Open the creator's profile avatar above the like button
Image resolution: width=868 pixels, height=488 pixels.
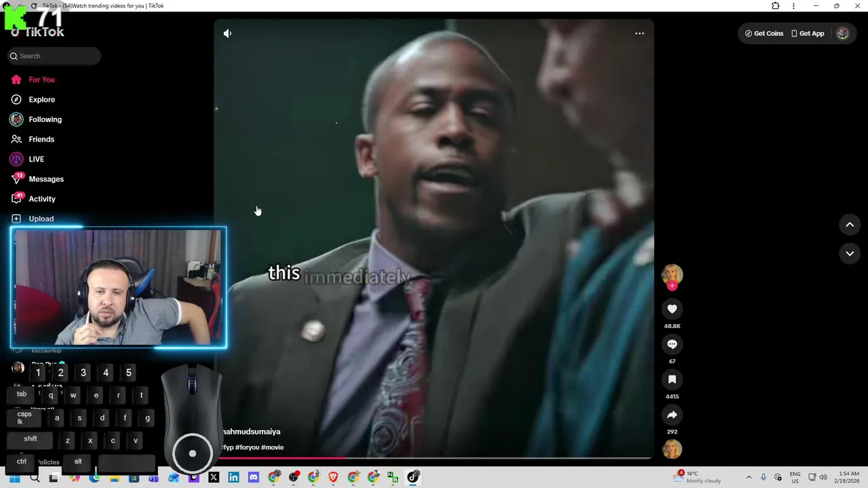point(672,274)
